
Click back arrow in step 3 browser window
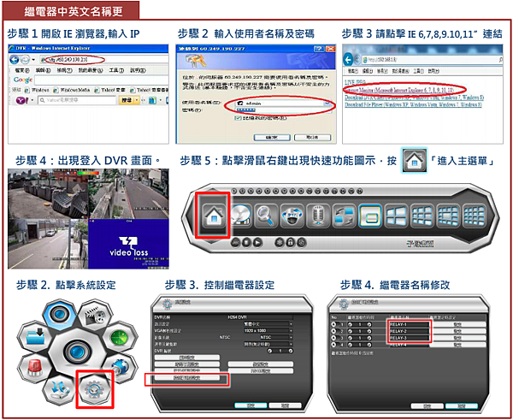coord(349,60)
